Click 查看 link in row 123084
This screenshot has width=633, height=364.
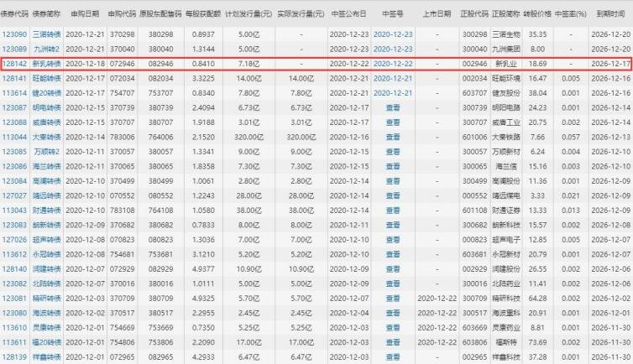click(x=393, y=181)
